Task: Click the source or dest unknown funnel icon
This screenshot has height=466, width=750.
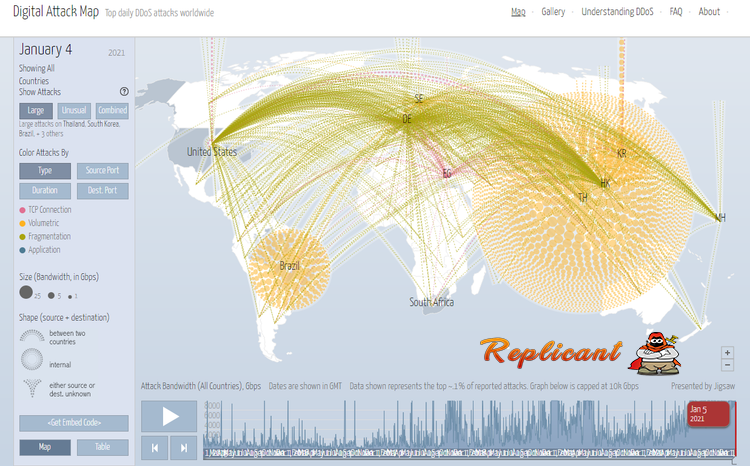Action: 32,388
